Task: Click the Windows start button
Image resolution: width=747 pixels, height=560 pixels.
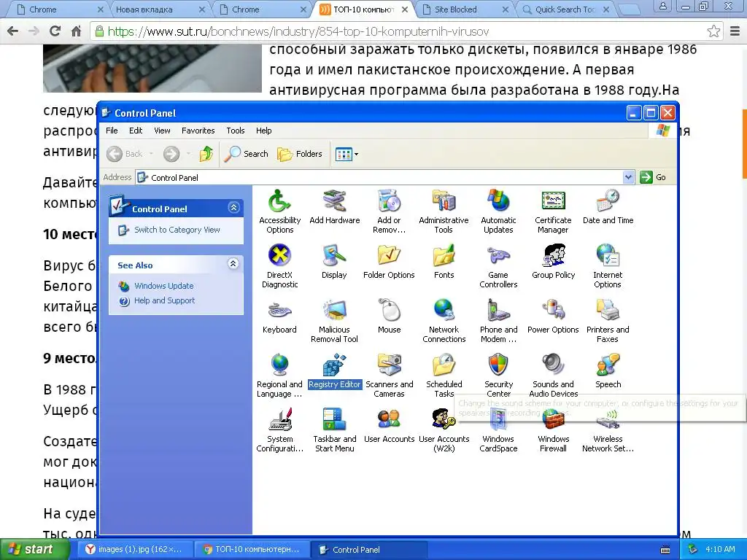Action: (34, 549)
